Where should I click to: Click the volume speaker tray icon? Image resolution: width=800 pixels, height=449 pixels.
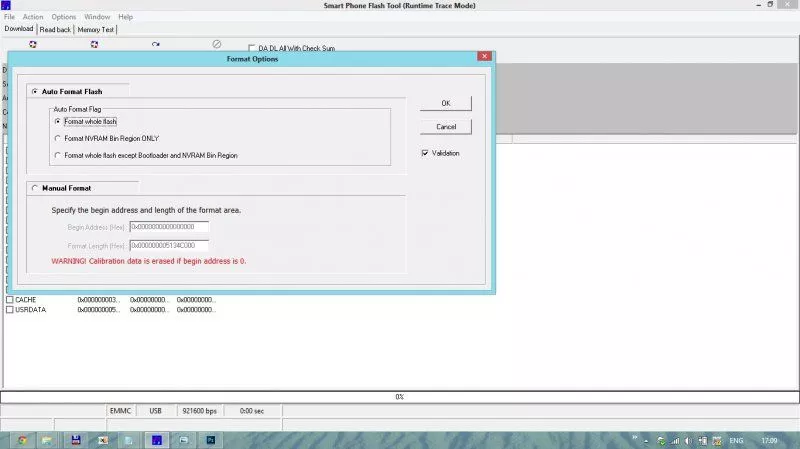689,440
